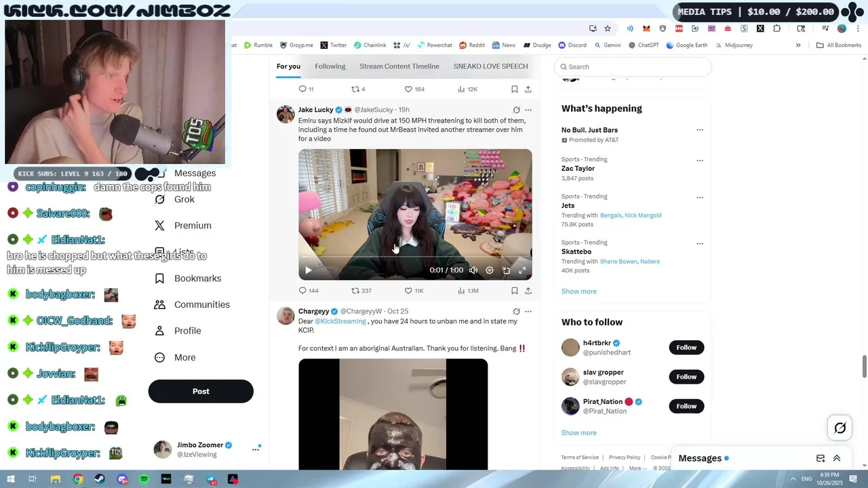Show more trends under What's happening

point(579,291)
